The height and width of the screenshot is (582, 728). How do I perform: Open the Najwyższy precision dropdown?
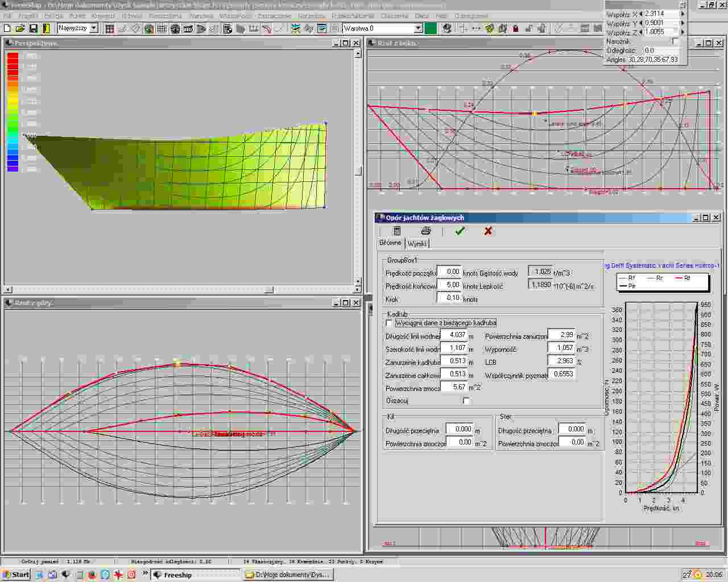point(94,28)
